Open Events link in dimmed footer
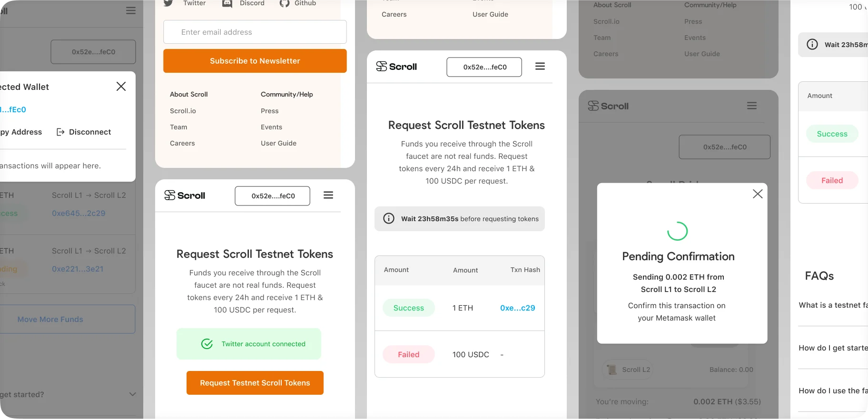This screenshot has height=419, width=868. pyautogui.click(x=695, y=38)
